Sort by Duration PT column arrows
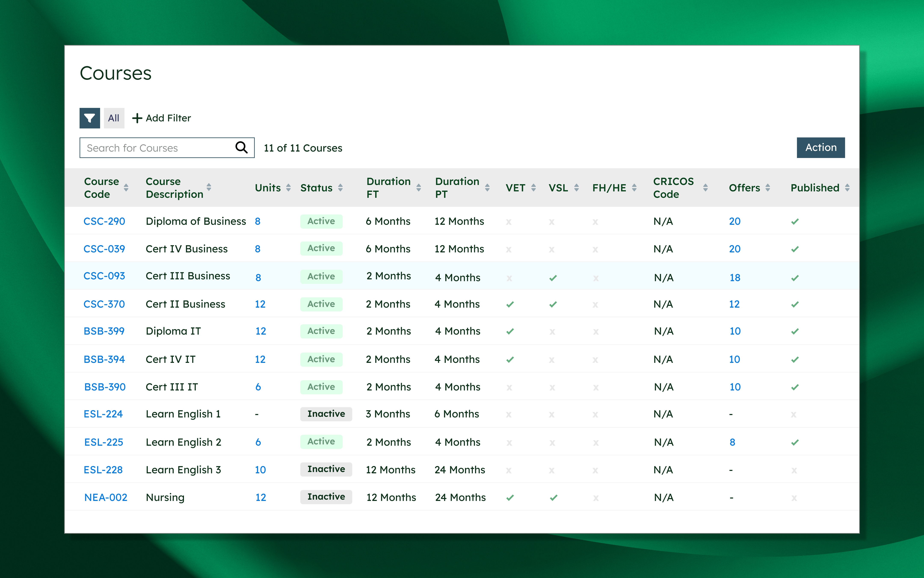The image size is (924, 578). 487,188
